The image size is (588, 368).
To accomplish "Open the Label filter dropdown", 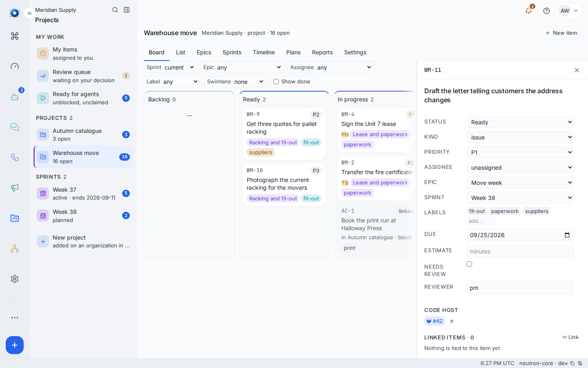I will (x=172, y=82).
